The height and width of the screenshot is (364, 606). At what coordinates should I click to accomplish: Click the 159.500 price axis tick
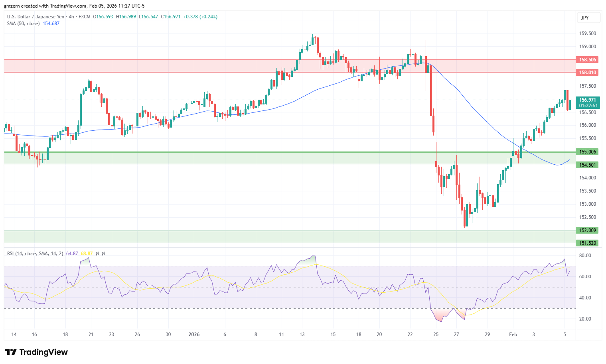coord(588,33)
